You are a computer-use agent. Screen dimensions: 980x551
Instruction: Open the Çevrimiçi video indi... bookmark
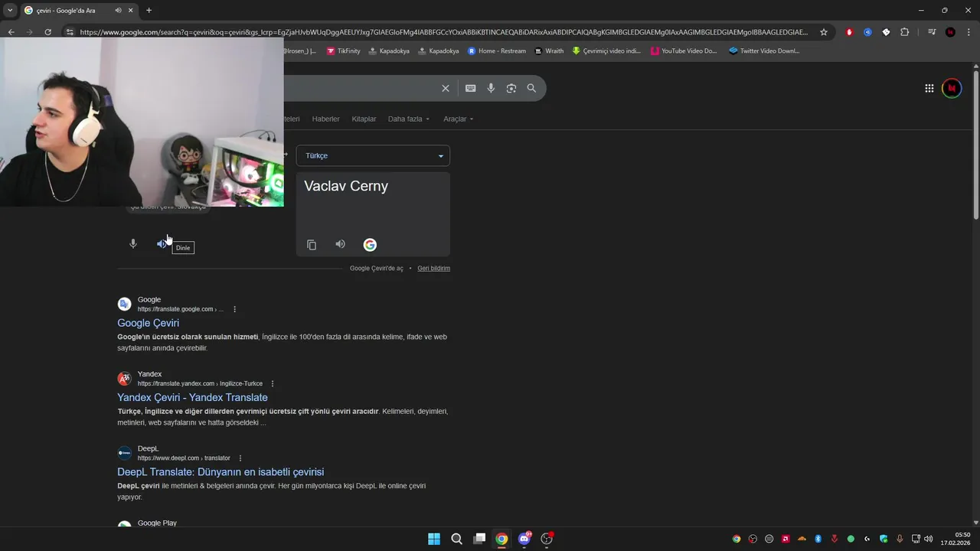[x=606, y=51]
